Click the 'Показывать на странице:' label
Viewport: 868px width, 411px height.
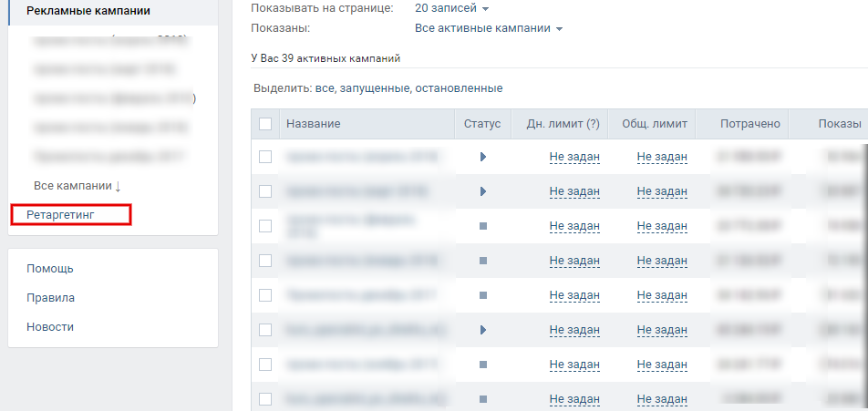pyautogui.click(x=323, y=8)
